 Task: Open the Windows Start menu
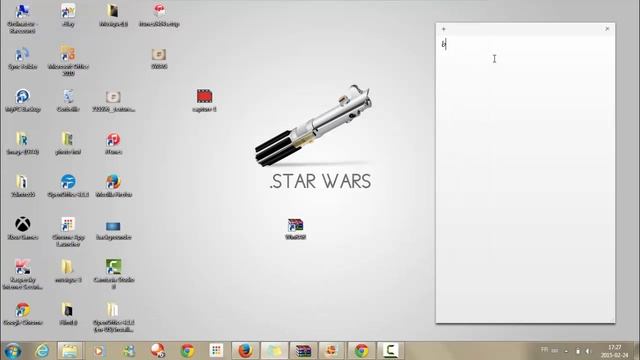(13, 351)
